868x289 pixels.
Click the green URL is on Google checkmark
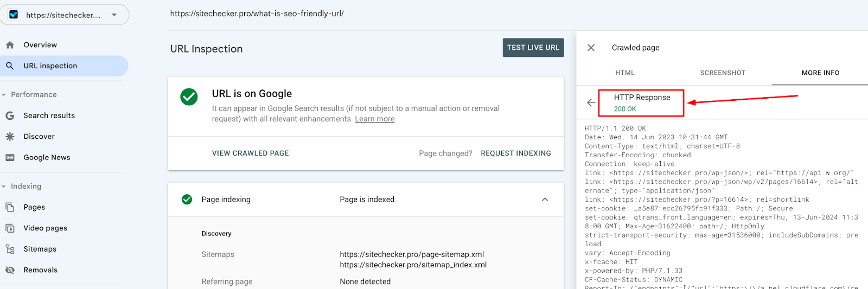coord(189,97)
